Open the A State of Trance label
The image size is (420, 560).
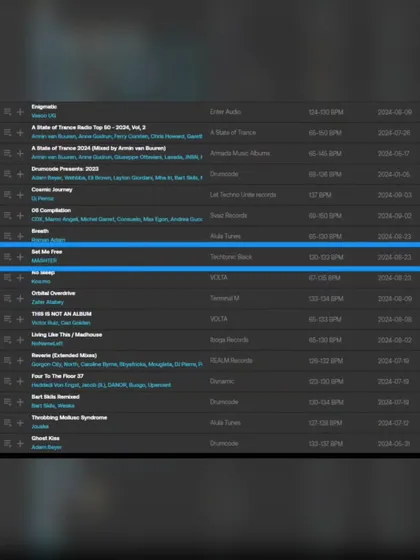point(233,132)
